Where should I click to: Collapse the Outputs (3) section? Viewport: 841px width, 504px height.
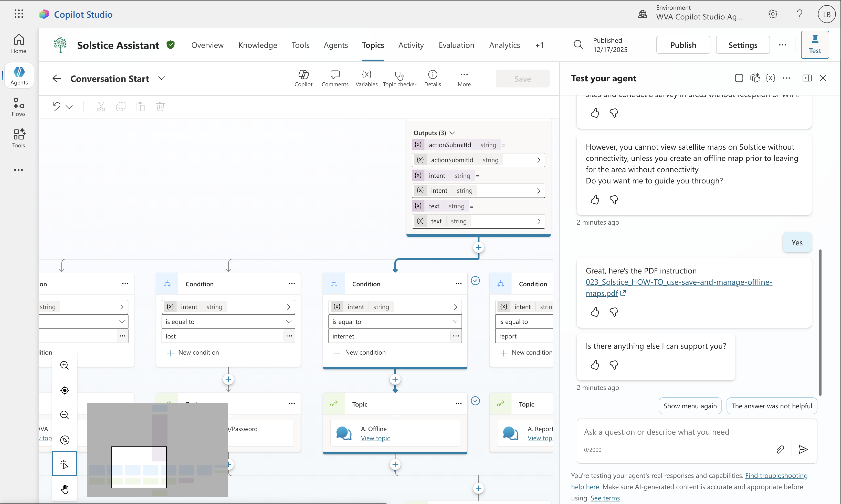coord(452,133)
